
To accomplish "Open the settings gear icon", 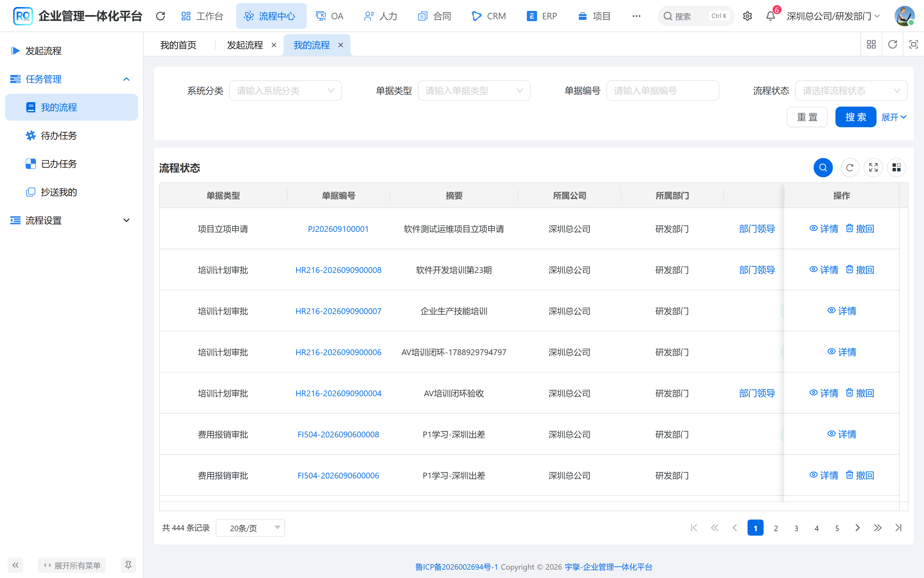I will [747, 16].
